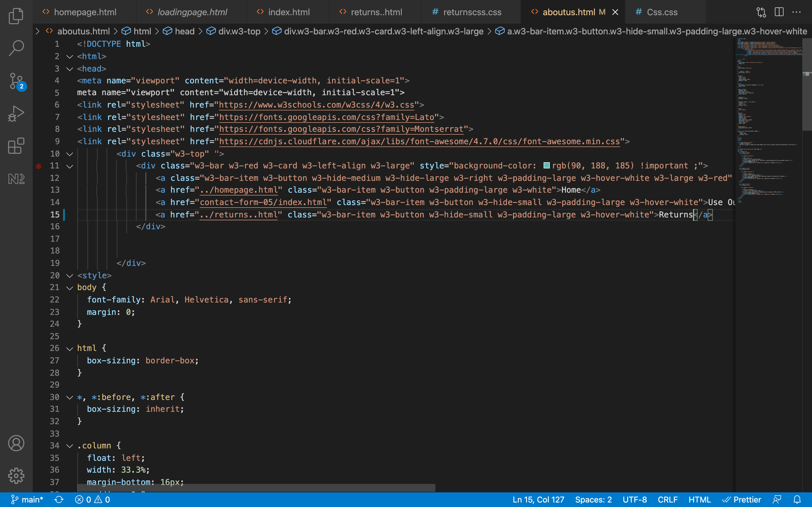Collapse the head tag fold on line 3

[x=70, y=69]
